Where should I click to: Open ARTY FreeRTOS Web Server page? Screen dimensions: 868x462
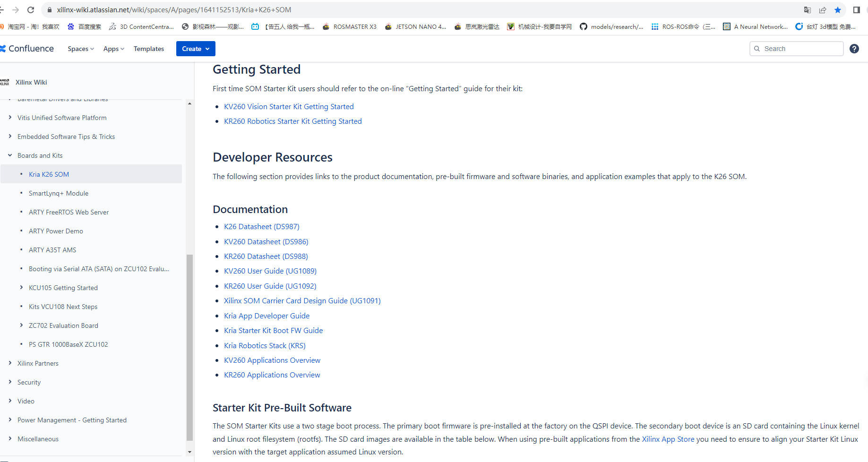click(x=69, y=212)
